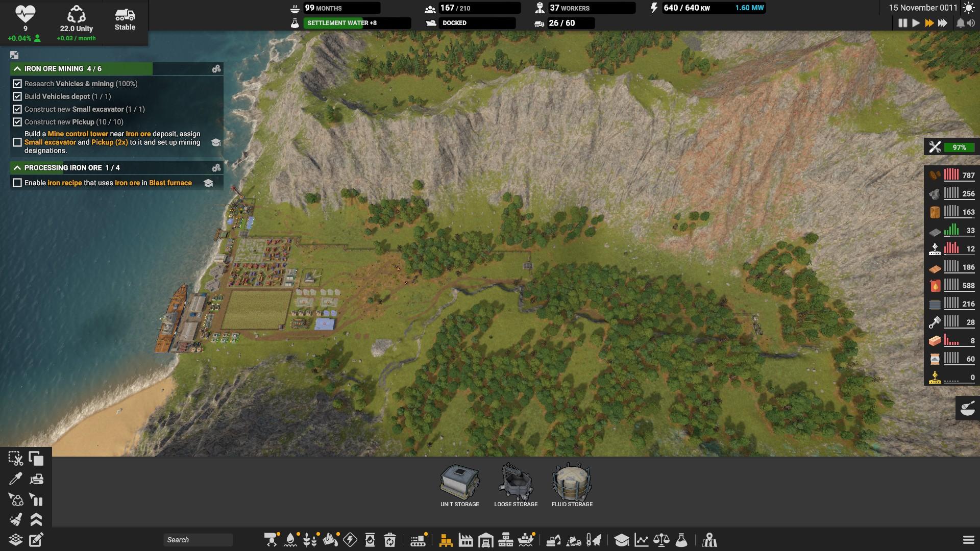Screen dimensions: 980x551
Task: Focus the Search input field
Action: pyautogui.click(x=198, y=540)
